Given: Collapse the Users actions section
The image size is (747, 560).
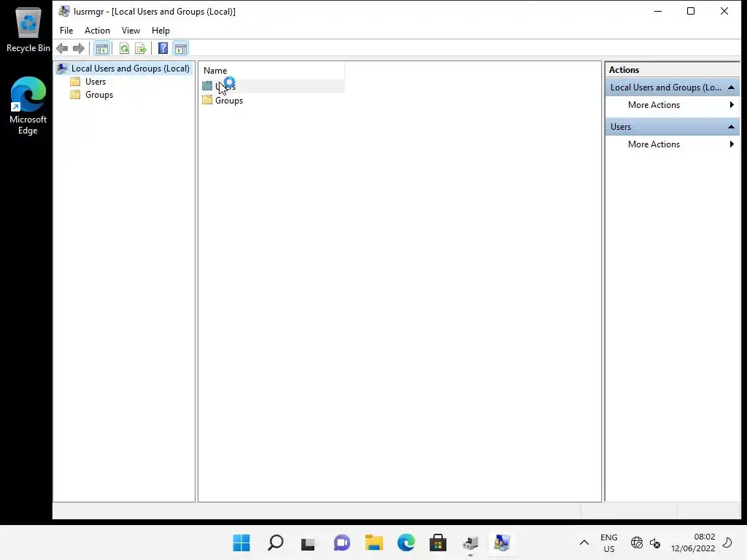Looking at the screenshot, I should [731, 127].
